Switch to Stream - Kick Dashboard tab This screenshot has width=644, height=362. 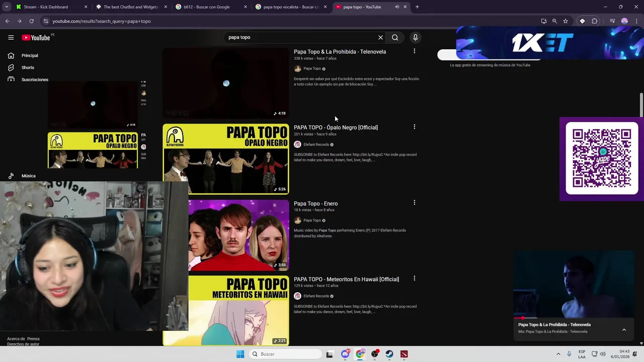46,7
